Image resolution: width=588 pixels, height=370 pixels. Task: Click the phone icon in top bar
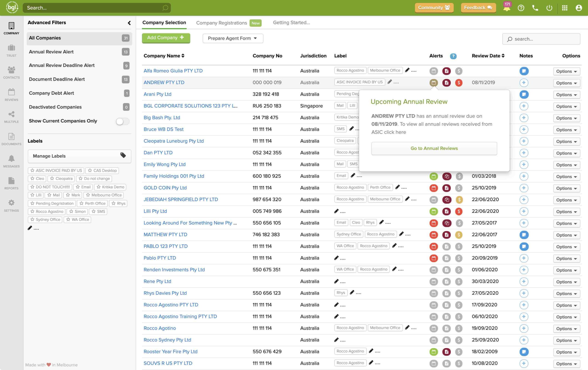coord(535,8)
